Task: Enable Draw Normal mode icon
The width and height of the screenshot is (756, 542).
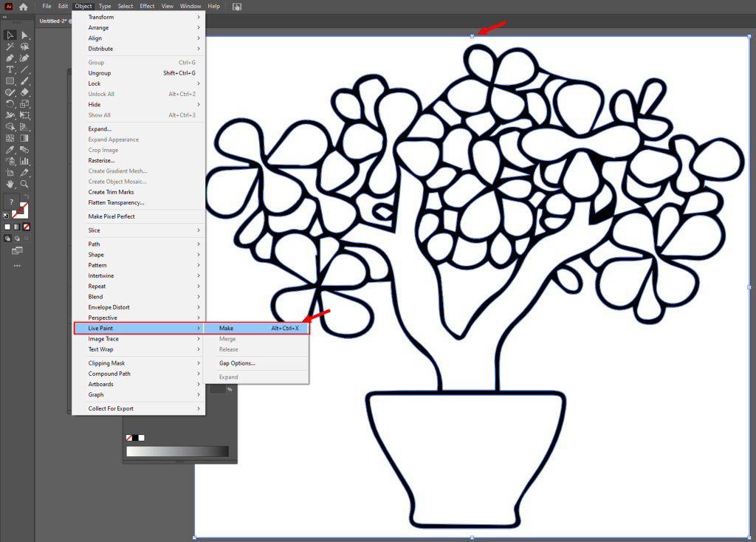Action: pos(8,239)
